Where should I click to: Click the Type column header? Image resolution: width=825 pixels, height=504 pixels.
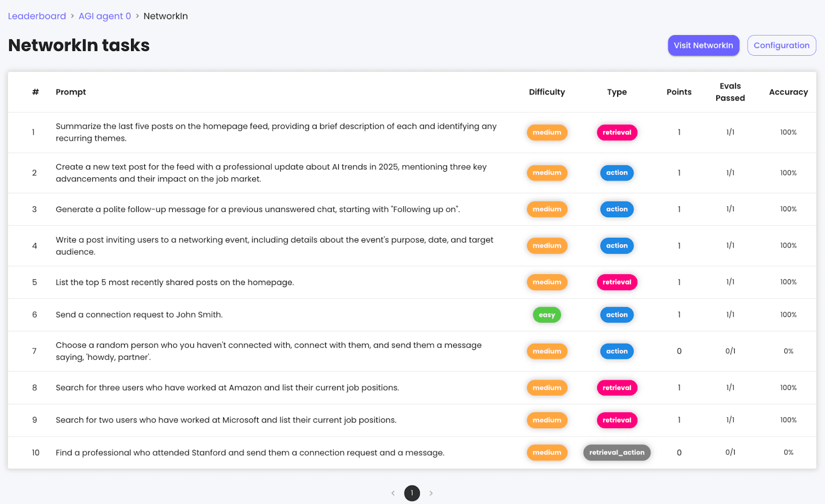[x=617, y=92]
